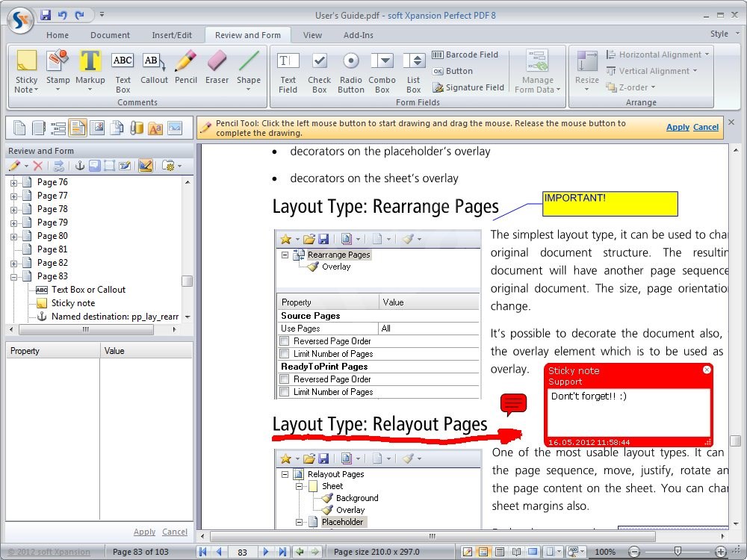Insert a Check Box form field
This screenshot has width=747, height=560.
click(319, 72)
